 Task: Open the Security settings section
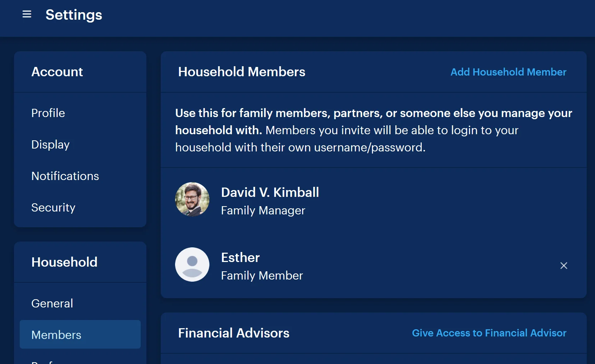53,207
